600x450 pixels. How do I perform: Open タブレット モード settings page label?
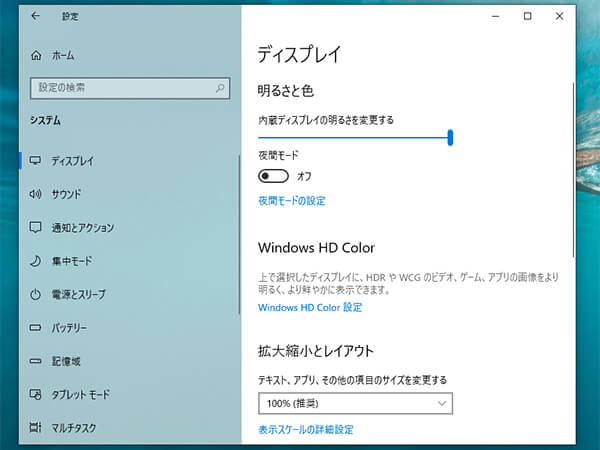click(x=81, y=395)
